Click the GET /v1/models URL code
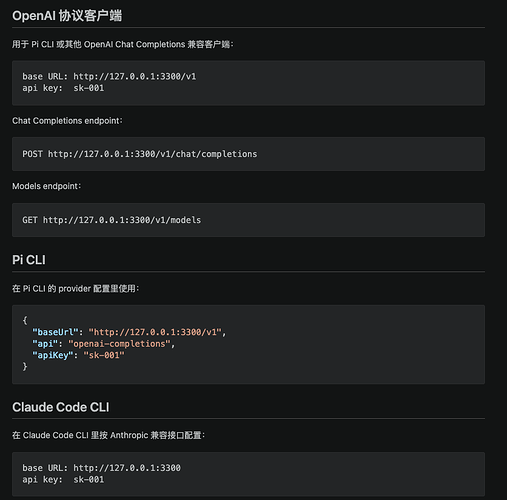 112,220
